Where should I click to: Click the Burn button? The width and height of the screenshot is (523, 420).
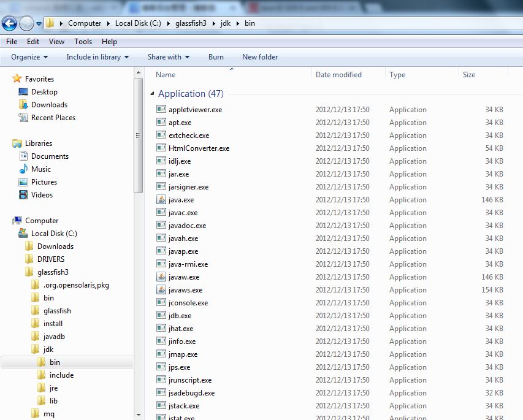coord(216,57)
